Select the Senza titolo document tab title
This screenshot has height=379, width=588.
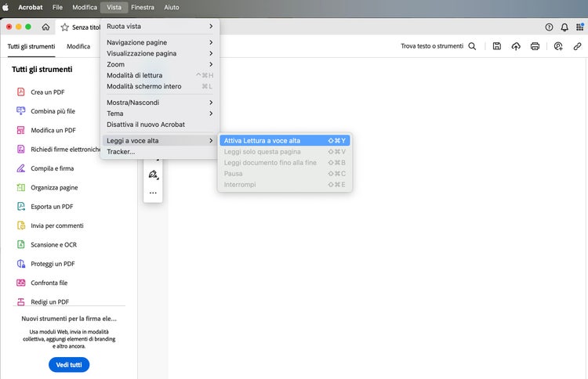click(x=86, y=27)
